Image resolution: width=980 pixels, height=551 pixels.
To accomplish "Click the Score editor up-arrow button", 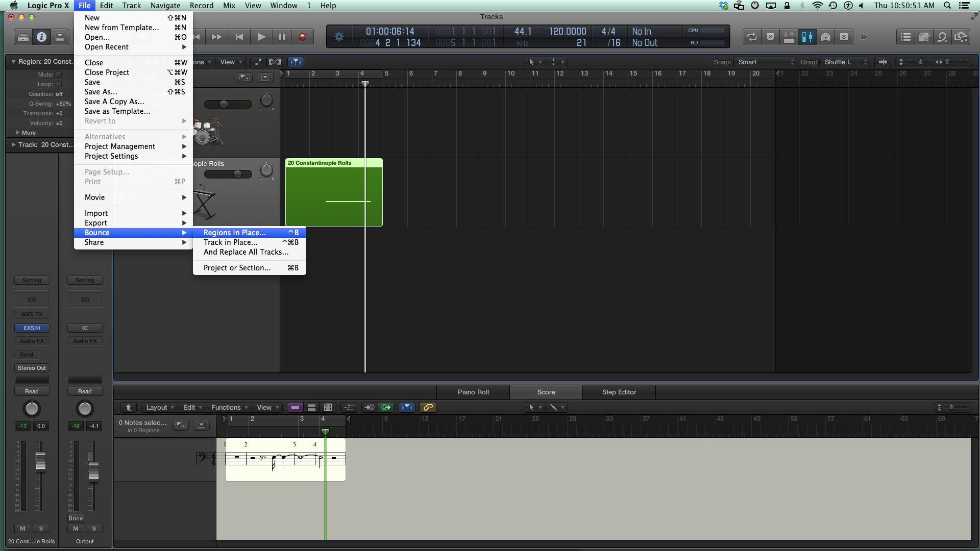I will click(129, 407).
